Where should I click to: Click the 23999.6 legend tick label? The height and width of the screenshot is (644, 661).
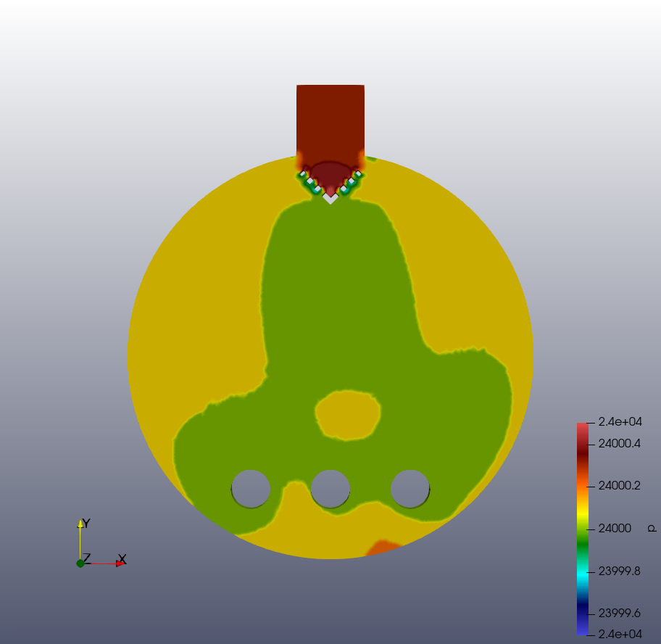point(619,614)
